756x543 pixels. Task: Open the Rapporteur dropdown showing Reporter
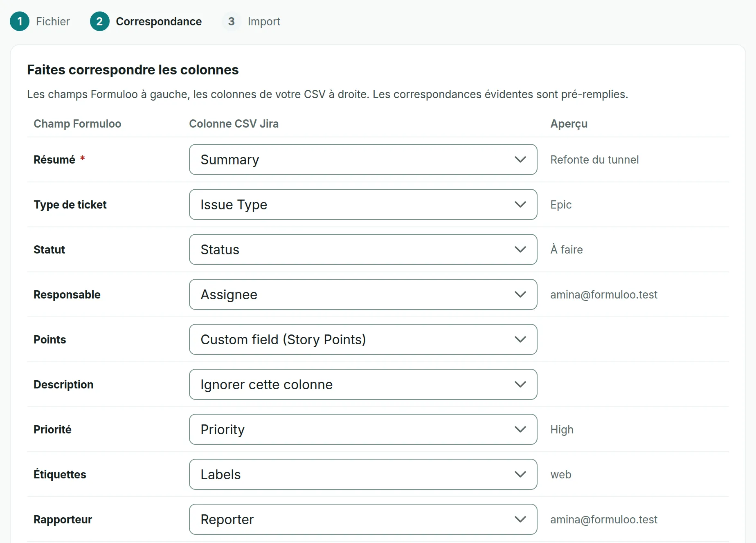[x=363, y=519]
